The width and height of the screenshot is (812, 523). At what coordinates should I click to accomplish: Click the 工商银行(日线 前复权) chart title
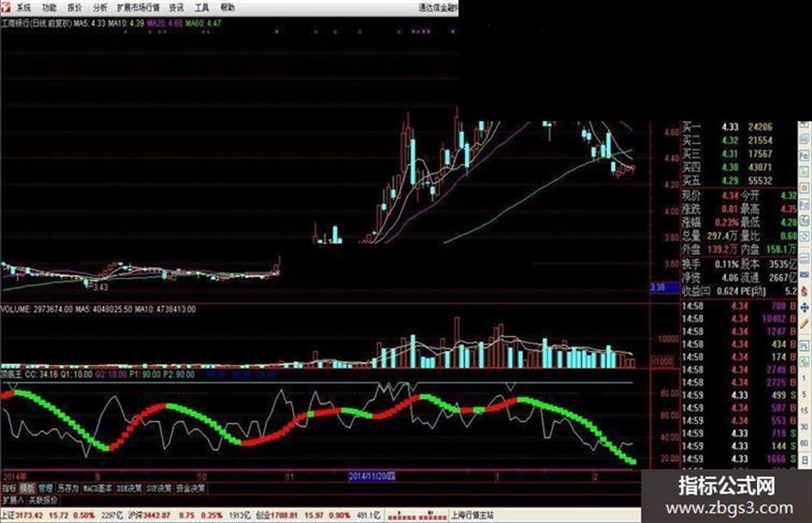click(36, 23)
